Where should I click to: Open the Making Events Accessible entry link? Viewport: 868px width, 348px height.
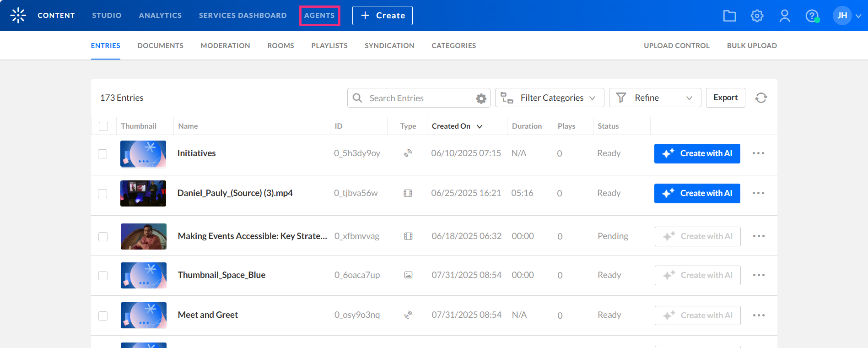click(x=252, y=236)
